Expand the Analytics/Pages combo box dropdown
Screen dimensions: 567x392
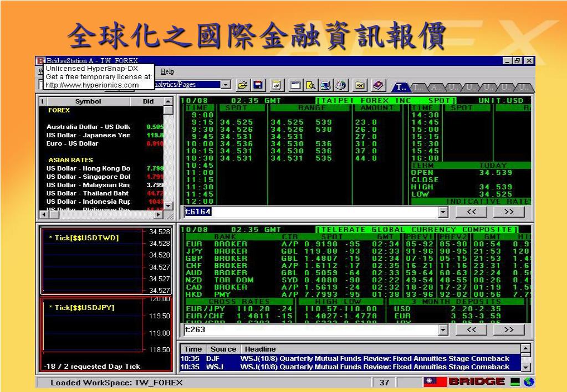(x=226, y=85)
